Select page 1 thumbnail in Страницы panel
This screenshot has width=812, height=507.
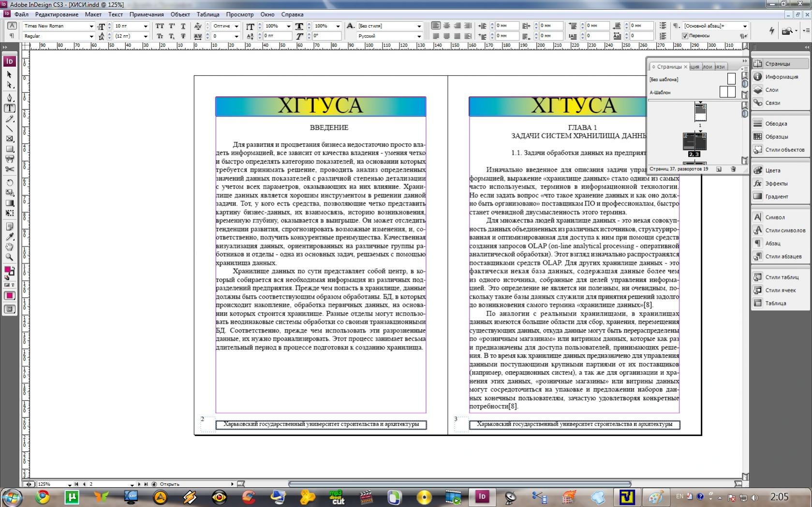tap(700, 112)
